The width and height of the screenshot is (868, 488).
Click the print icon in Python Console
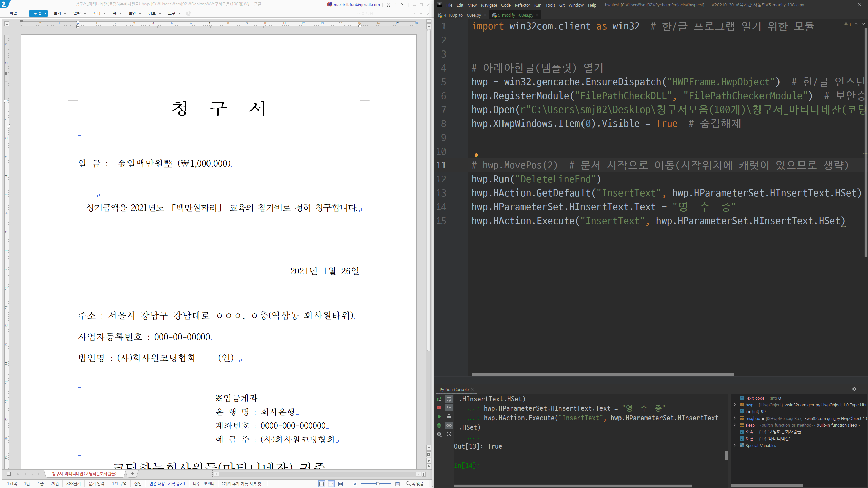coord(449,416)
